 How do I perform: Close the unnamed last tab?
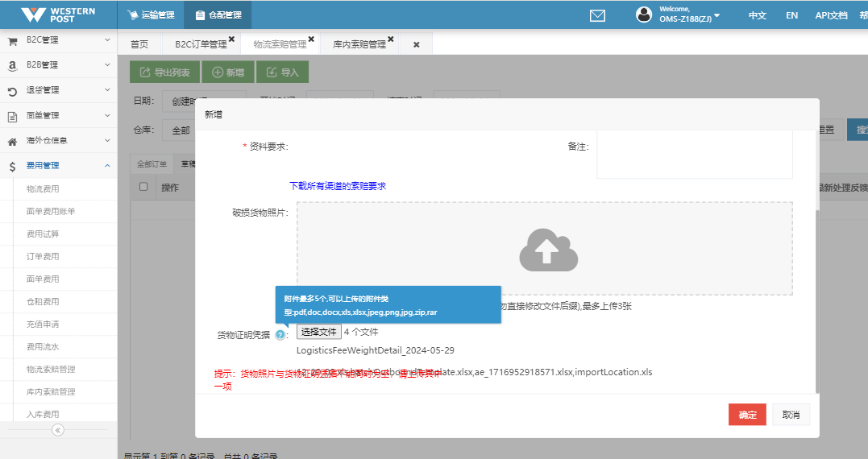pyautogui.click(x=417, y=45)
